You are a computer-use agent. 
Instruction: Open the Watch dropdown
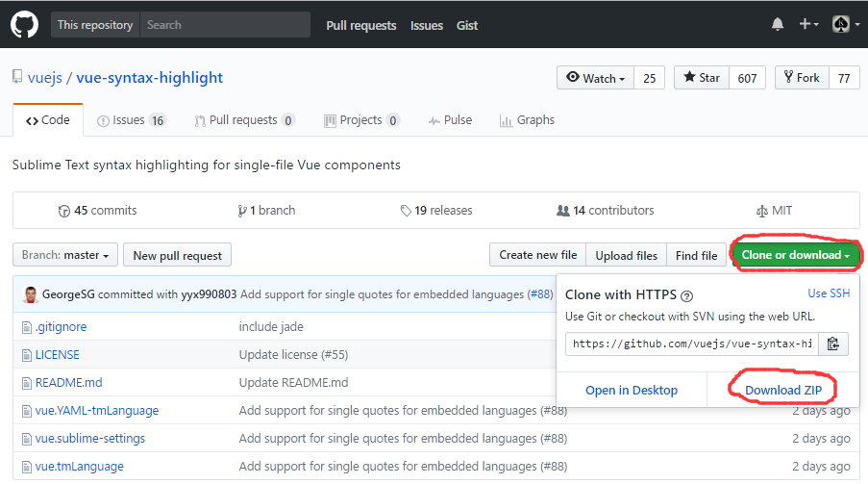pyautogui.click(x=595, y=78)
